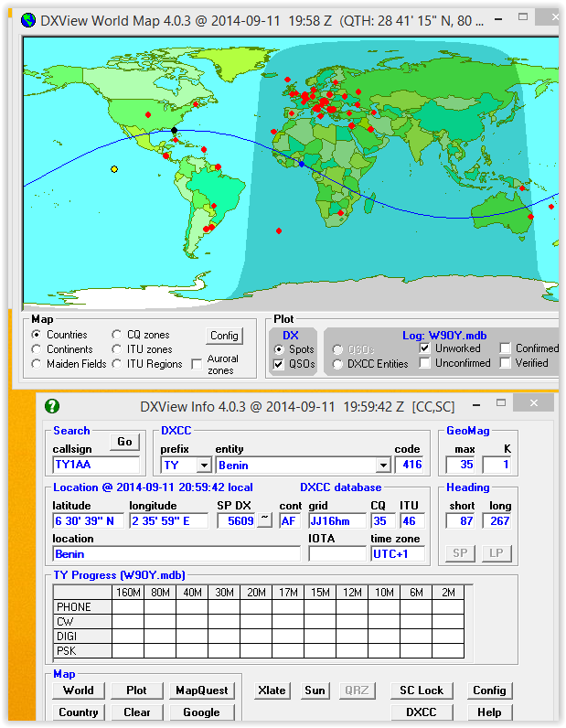Click the black QTH marker in Florida
This screenshot has height=728, width=566.
click(x=174, y=131)
